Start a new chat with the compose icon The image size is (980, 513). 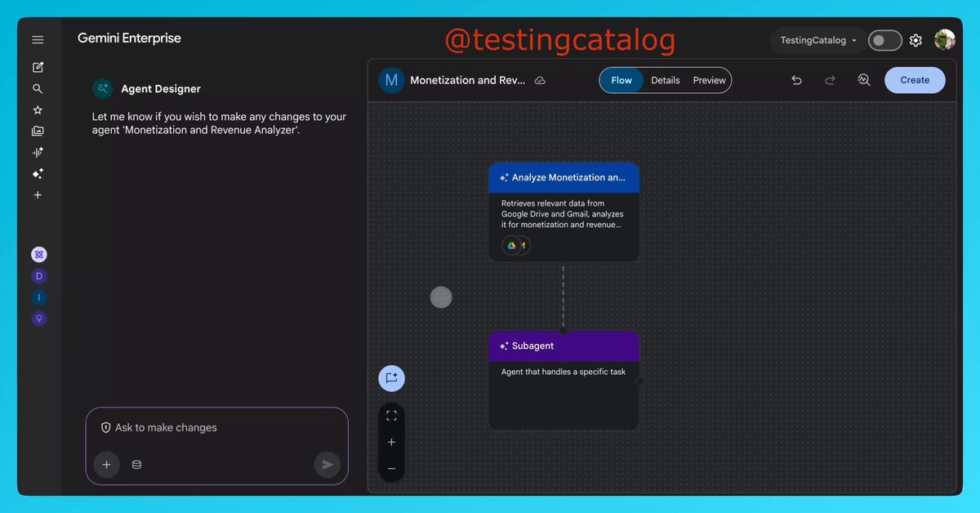[38, 67]
